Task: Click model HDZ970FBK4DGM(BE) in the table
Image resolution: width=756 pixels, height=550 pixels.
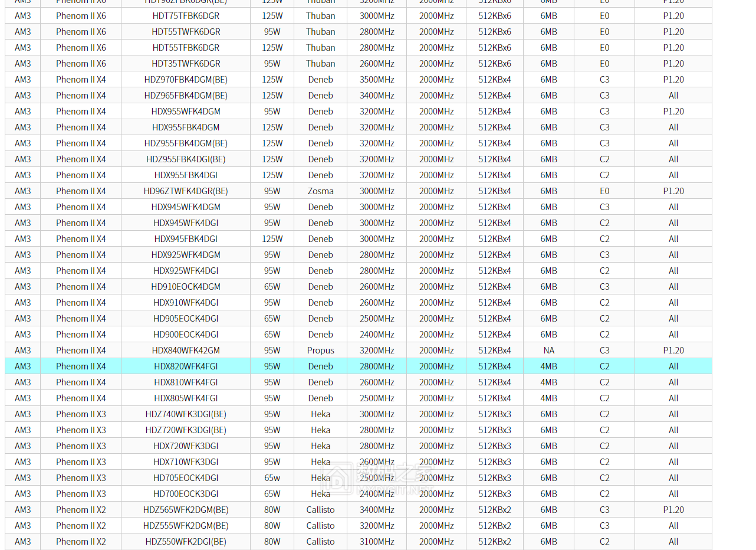Action: pos(186,80)
